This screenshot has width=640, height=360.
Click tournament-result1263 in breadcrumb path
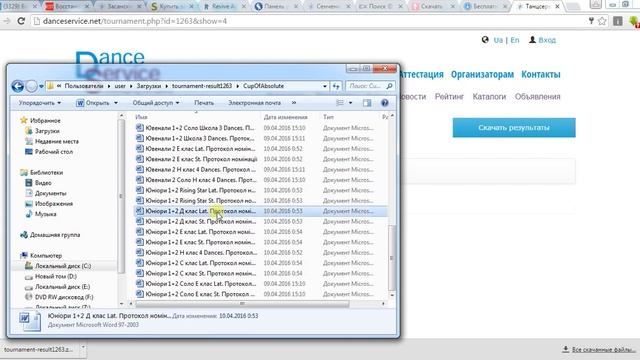point(202,86)
